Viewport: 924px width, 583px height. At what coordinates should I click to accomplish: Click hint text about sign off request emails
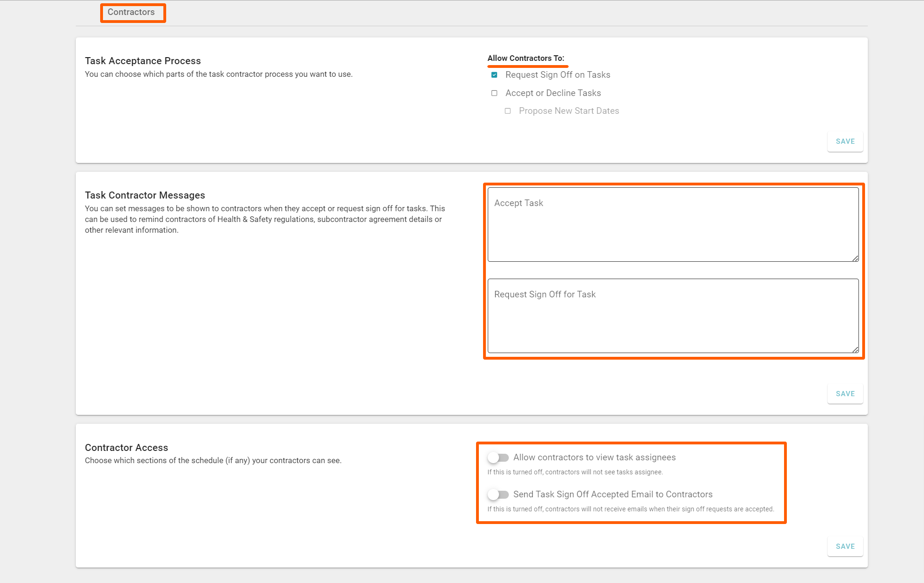coord(631,509)
